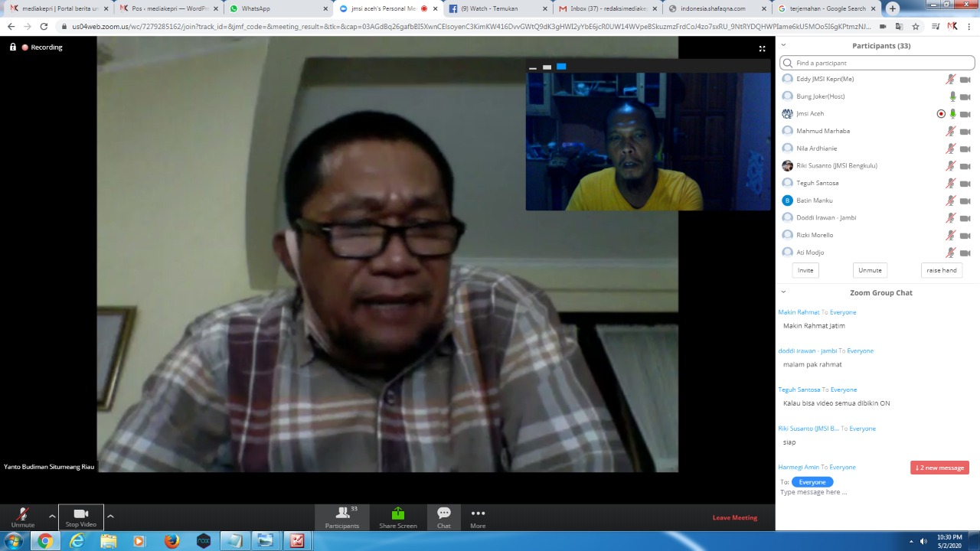The width and height of the screenshot is (980, 551).
Task: Click the Recording indicator
Action: click(x=42, y=47)
